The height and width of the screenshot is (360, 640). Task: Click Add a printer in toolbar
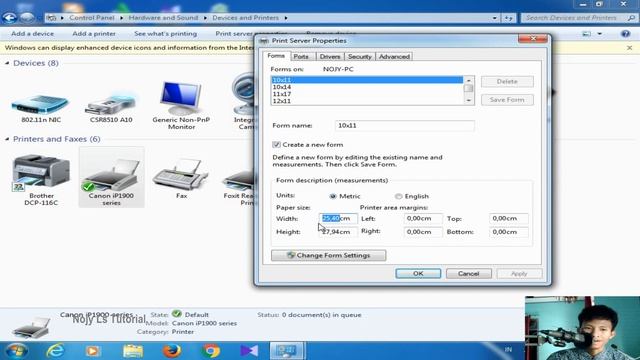[94, 34]
